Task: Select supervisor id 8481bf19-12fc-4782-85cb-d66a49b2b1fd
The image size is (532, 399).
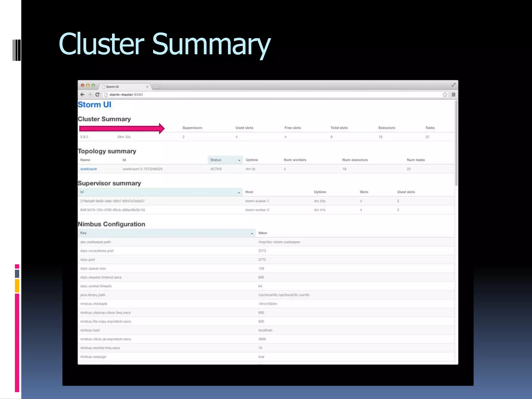Action: click(112, 210)
